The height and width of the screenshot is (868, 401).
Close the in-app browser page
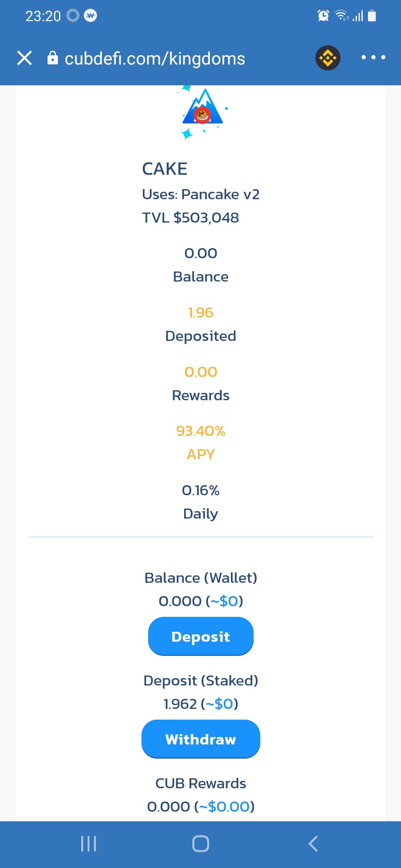point(25,58)
